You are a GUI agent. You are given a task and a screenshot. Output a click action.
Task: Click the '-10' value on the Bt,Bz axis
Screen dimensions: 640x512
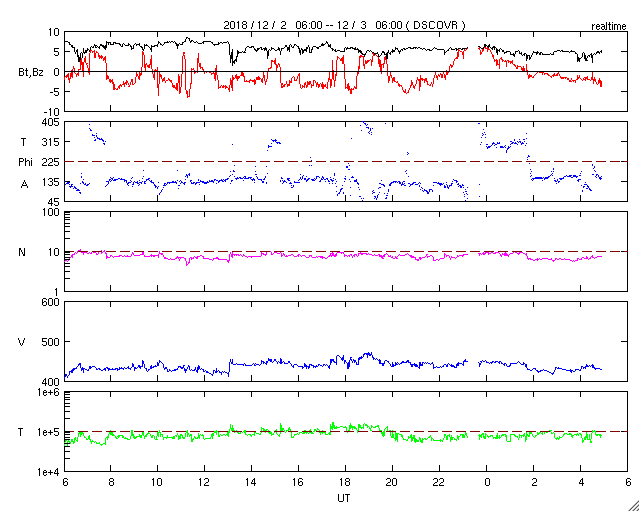(x=51, y=112)
